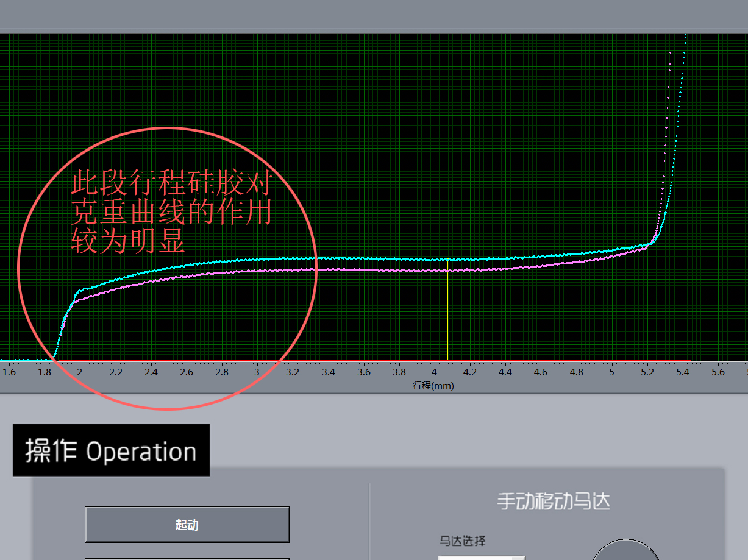The width and height of the screenshot is (748, 560).
Task: Click the x-axis value 4
Action: 434,372
